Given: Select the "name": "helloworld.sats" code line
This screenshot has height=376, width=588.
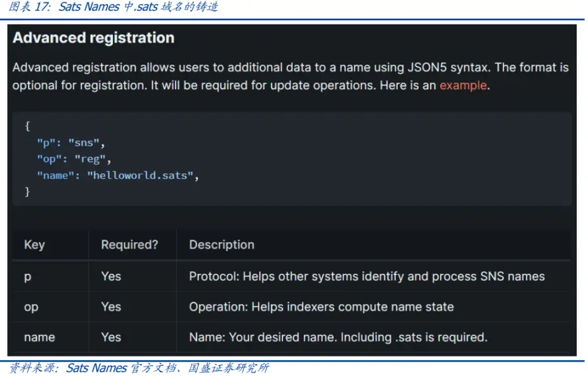Looking at the screenshot, I should (117, 176).
